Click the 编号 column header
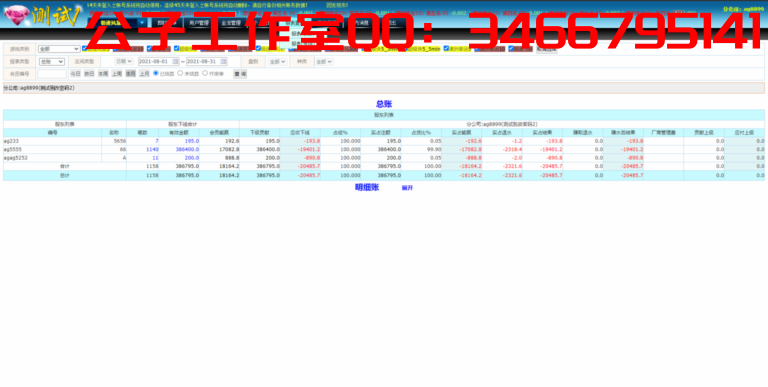768x387 pixels. pos(52,133)
